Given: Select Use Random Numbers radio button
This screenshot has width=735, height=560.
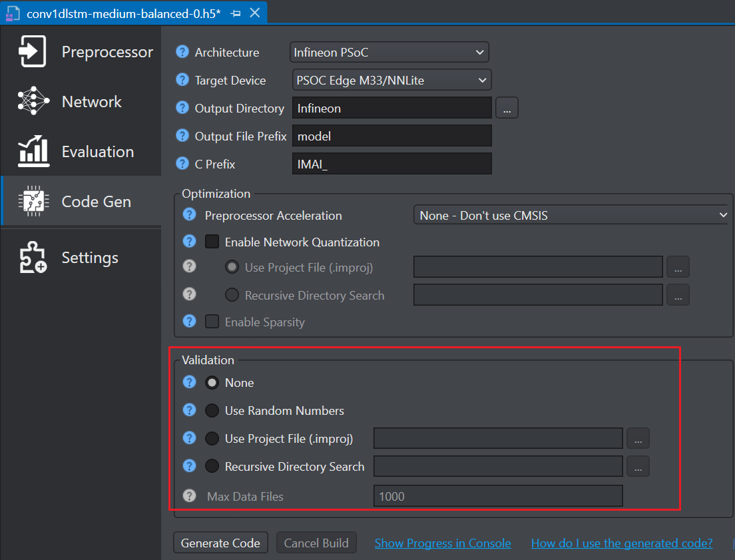Looking at the screenshot, I should click(212, 410).
